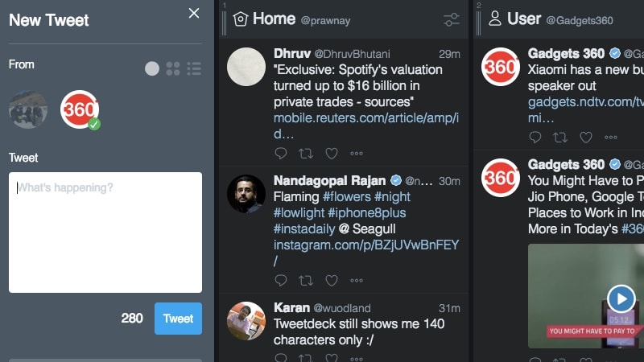
Task: Open more actions on Dhruv's tweet
Action: pyautogui.click(x=357, y=154)
